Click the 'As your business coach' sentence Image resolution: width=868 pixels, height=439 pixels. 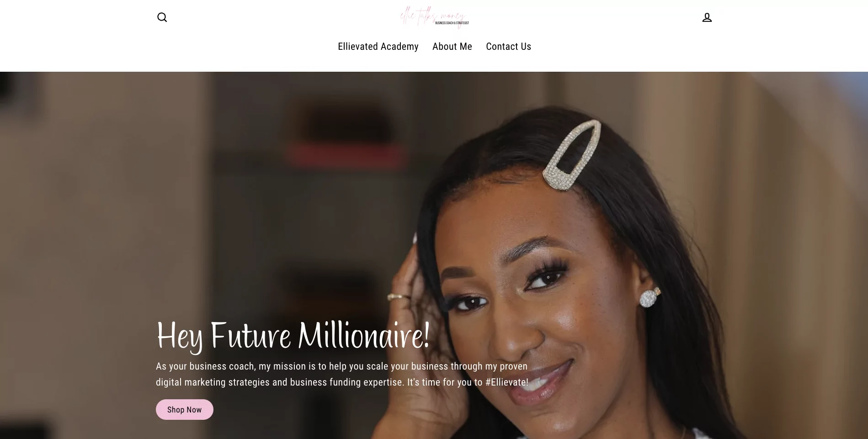pos(341,366)
